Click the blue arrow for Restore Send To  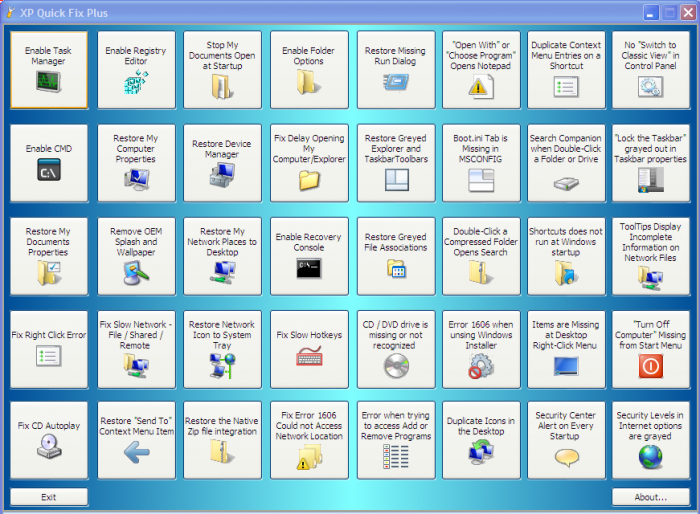137,452
